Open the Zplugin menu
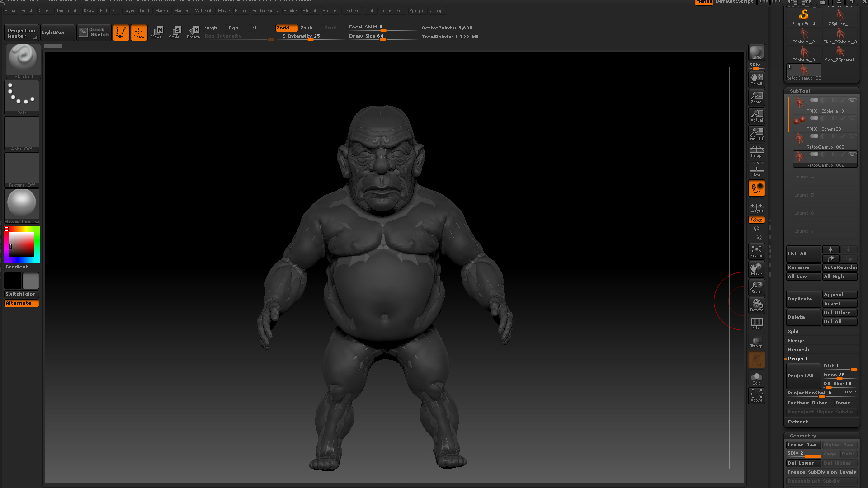Image resolution: width=868 pixels, height=488 pixels. click(416, 11)
